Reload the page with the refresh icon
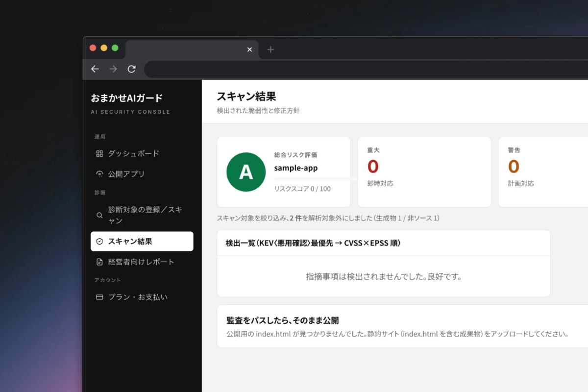This screenshot has height=392, width=588. (x=131, y=69)
